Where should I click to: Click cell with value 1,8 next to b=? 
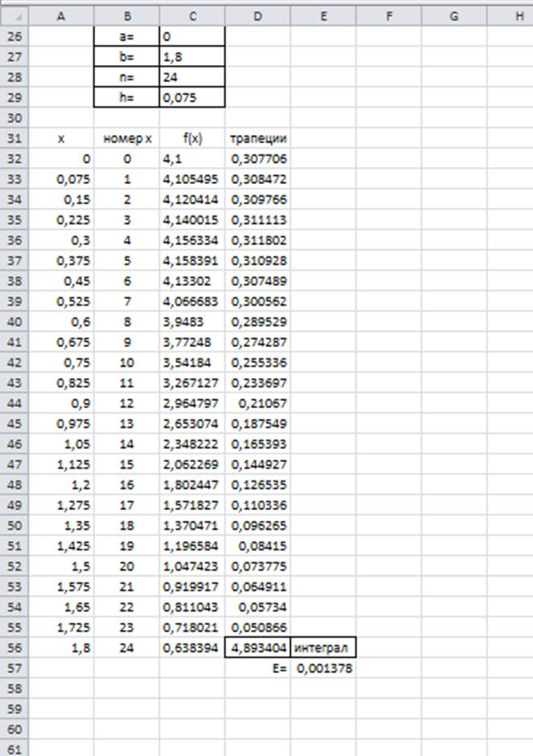click(x=192, y=57)
